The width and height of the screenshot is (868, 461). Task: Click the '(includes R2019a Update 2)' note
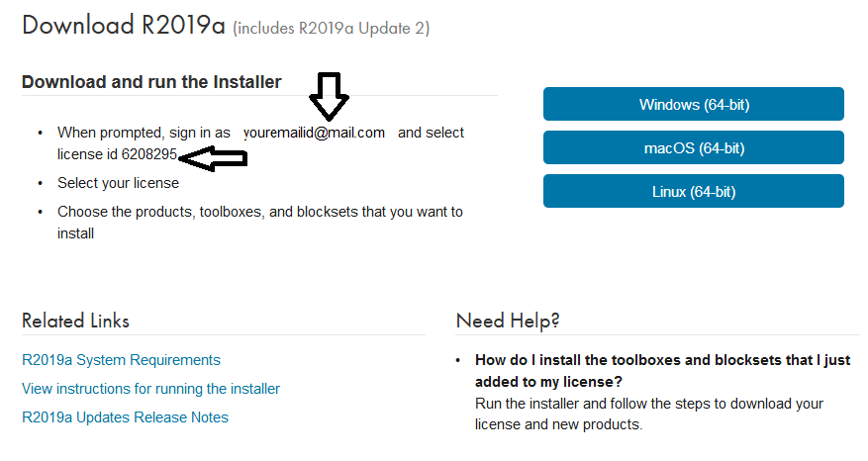(x=331, y=29)
